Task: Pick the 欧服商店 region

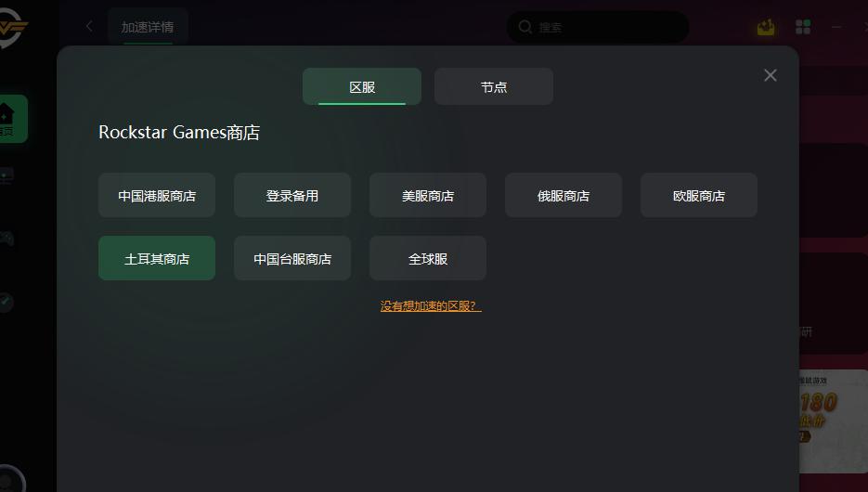Action: click(x=699, y=195)
